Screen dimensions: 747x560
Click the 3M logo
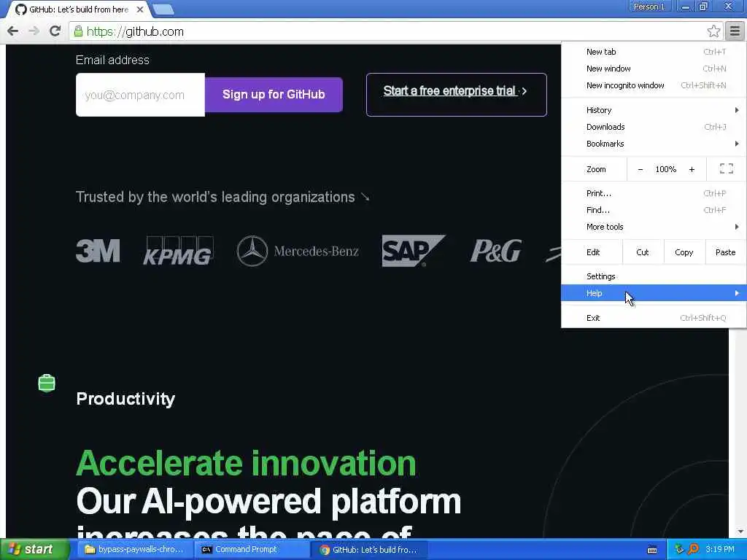(x=98, y=251)
